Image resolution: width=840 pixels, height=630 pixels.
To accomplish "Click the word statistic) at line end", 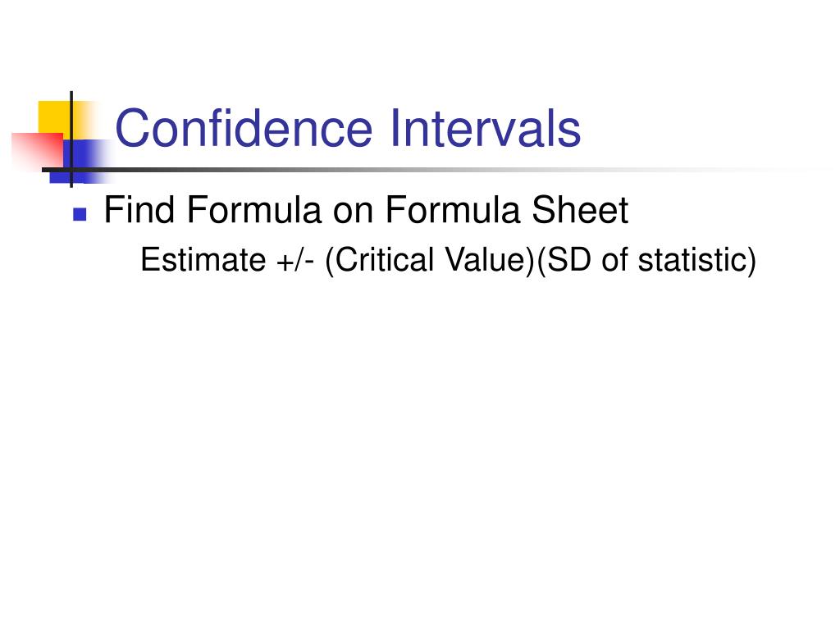I will (697, 261).
